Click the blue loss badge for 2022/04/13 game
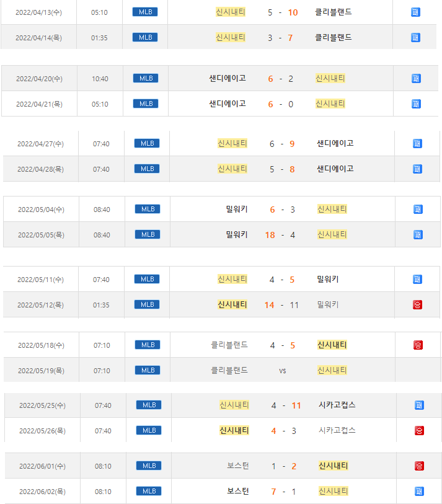The image size is (442, 504). [x=415, y=12]
